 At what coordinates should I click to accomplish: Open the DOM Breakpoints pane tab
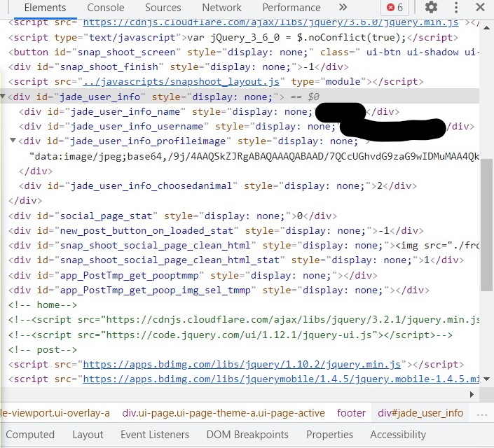click(x=247, y=435)
